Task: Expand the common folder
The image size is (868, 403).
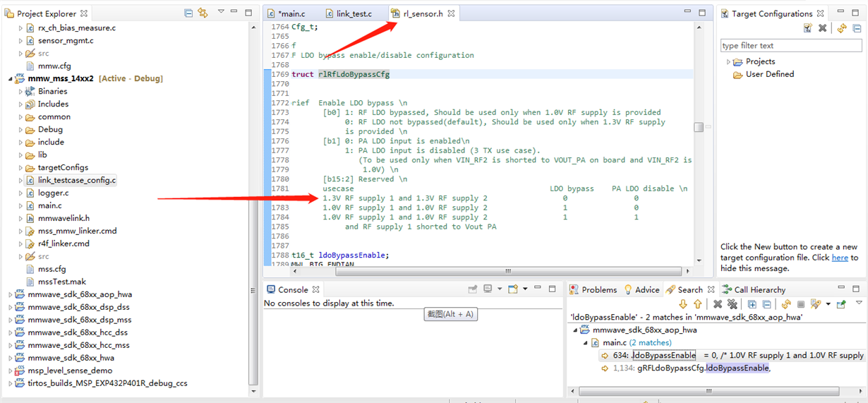Action: pos(20,116)
